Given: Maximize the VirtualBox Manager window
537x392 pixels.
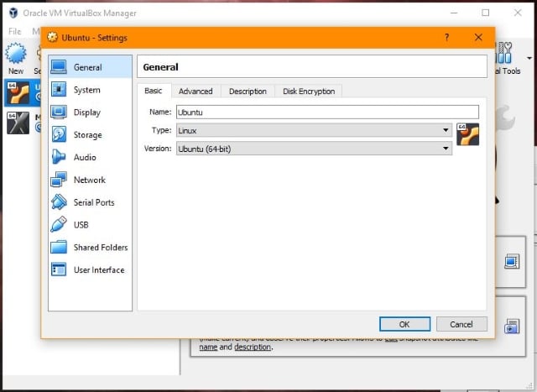Looking at the screenshot, I should point(485,13).
